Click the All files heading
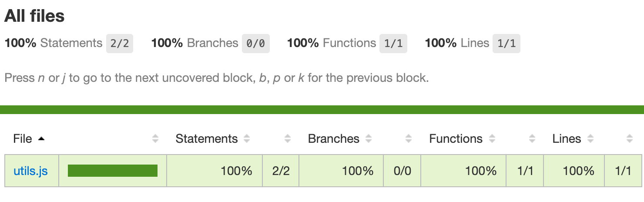644x202 pixels. 34,17
